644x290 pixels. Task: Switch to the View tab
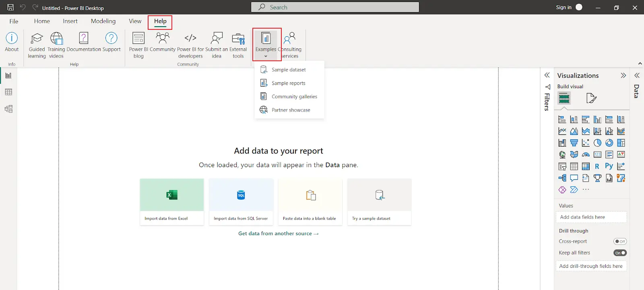(135, 21)
